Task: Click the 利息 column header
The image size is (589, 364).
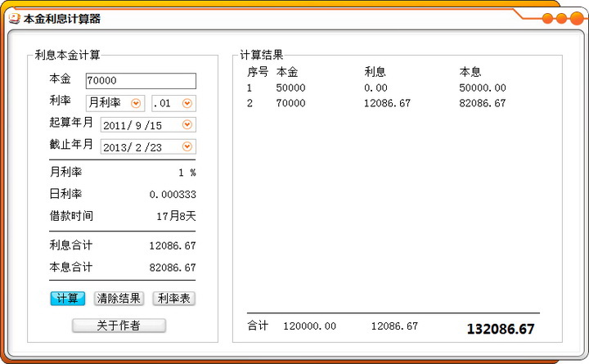Action: pyautogui.click(x=375, y=72)
